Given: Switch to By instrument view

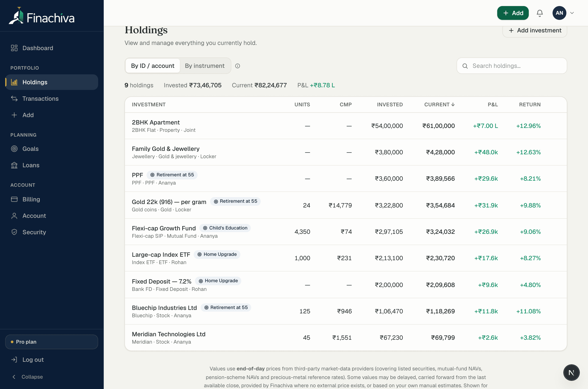Looking at the screenshot, I should tap(205, 66).
